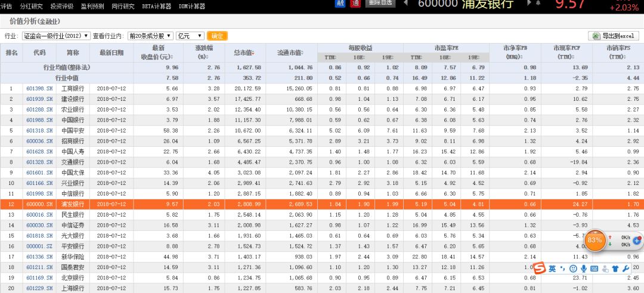The width and height of the screenshot is (644, 293).
Task: Click the Sogou S input method logo
Action: (539, 269)
